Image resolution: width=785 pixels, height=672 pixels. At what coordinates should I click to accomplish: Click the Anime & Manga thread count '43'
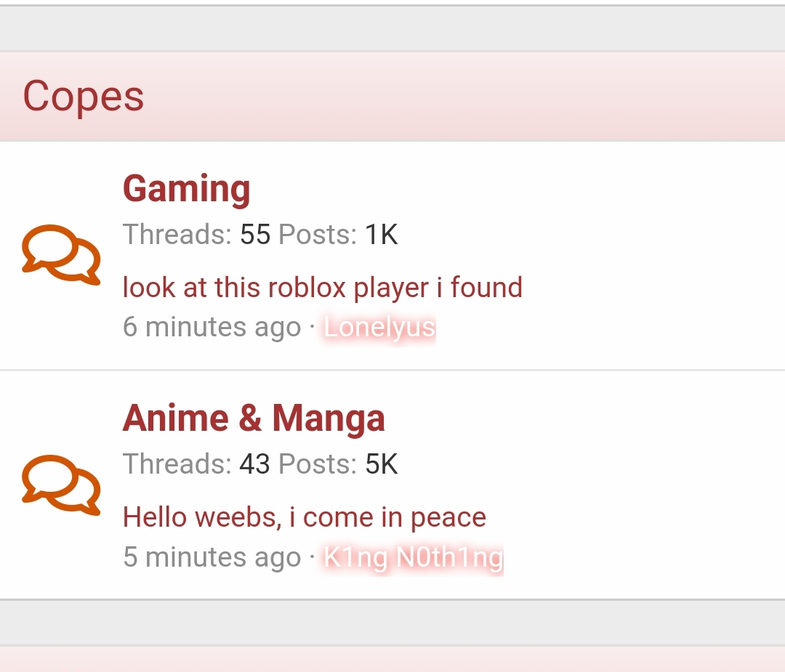254,464
